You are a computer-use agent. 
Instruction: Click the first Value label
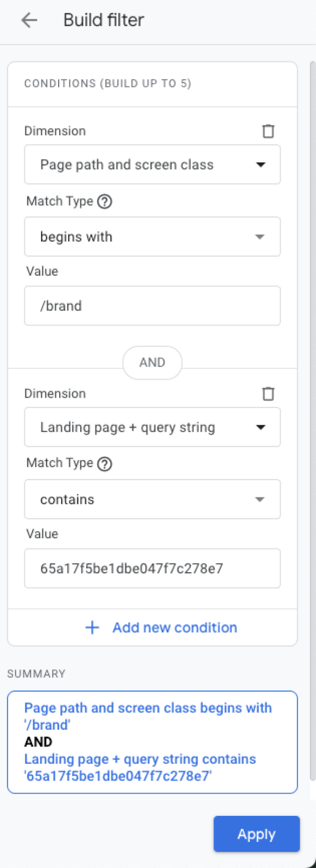(x=42, y=271)
